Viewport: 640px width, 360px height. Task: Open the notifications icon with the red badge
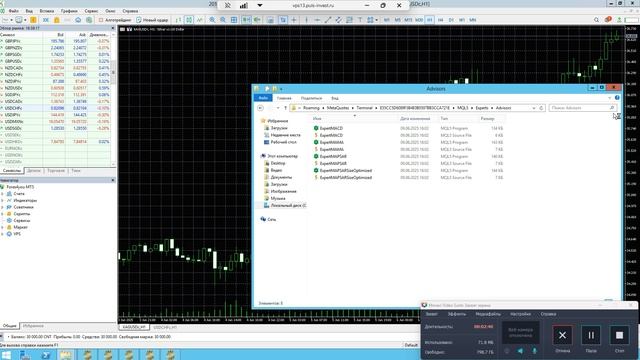pos(608,20)
